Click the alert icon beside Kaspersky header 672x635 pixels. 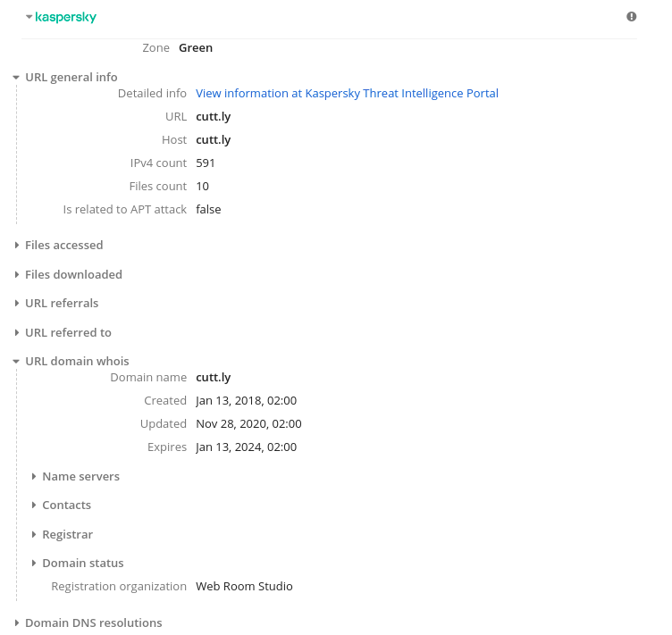[x=632, y=17]
